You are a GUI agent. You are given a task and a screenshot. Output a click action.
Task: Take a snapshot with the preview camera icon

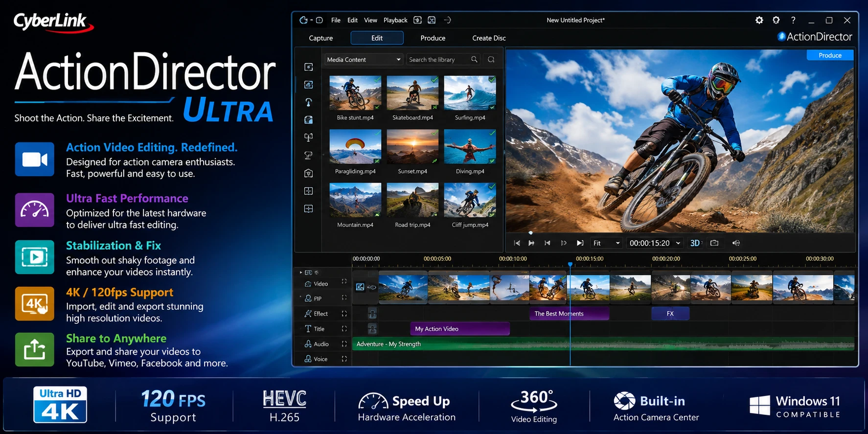(x=714, y=243)
